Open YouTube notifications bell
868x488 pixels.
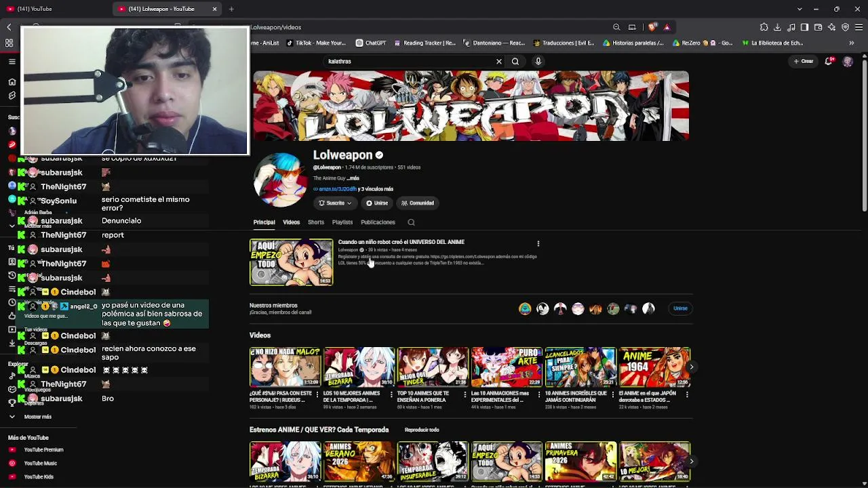click(829, 62)
